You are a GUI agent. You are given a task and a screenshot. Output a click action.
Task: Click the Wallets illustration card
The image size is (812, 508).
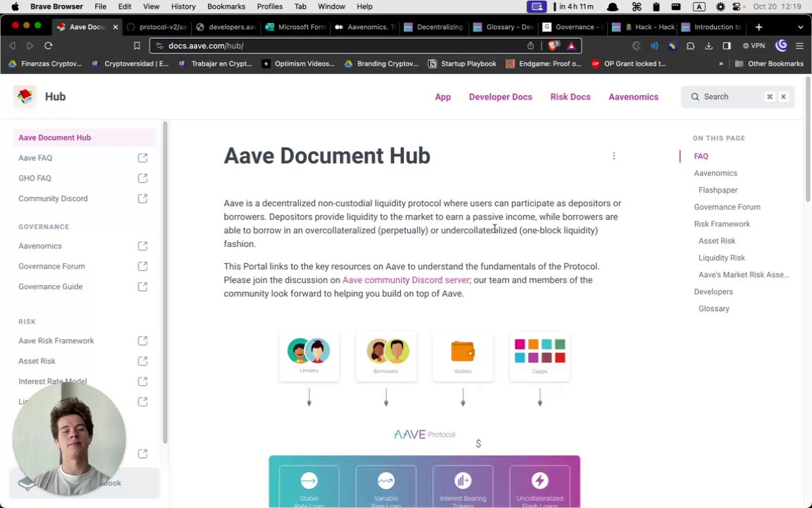coord(463,356)
